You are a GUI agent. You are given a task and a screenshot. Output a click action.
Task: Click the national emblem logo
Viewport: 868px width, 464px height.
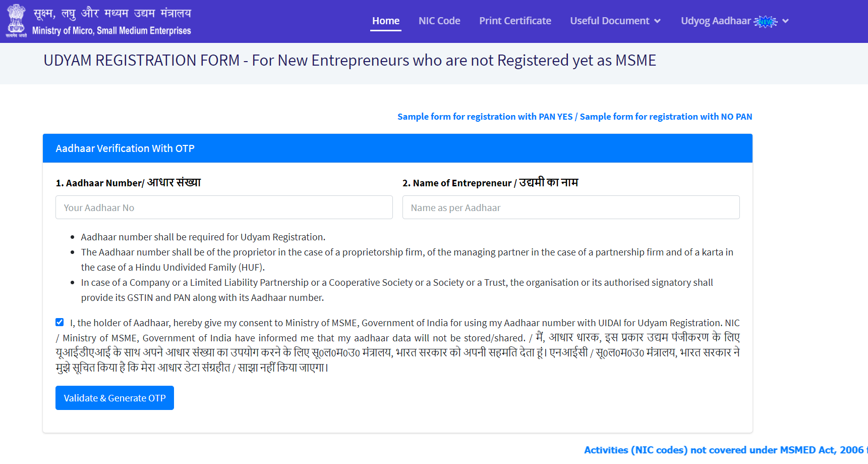click(x=16, y=21)
